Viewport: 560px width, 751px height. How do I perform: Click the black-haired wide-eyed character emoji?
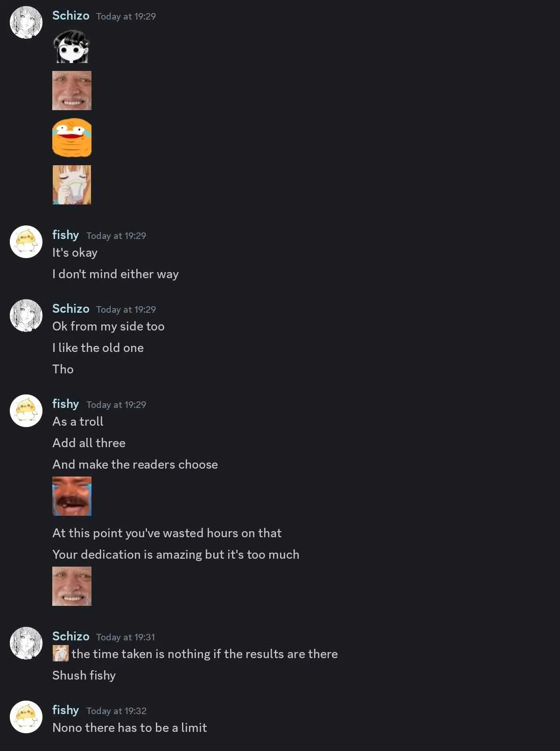pos(71,47)
